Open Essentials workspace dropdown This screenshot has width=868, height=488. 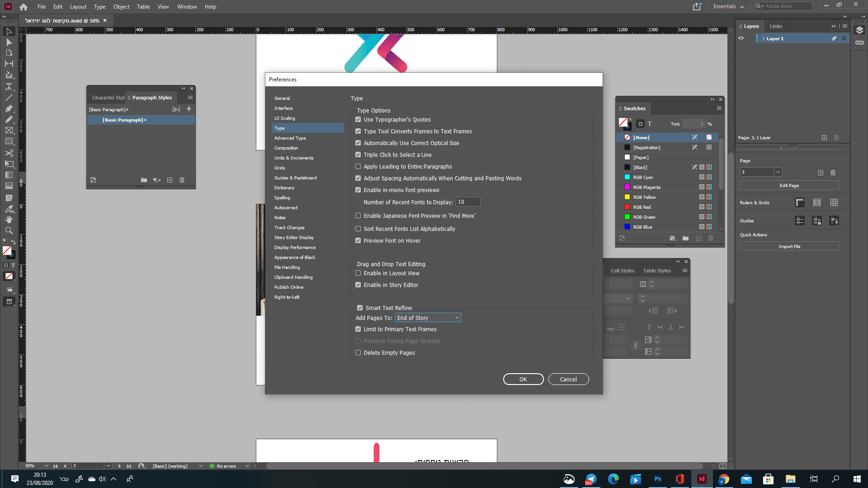728,6
